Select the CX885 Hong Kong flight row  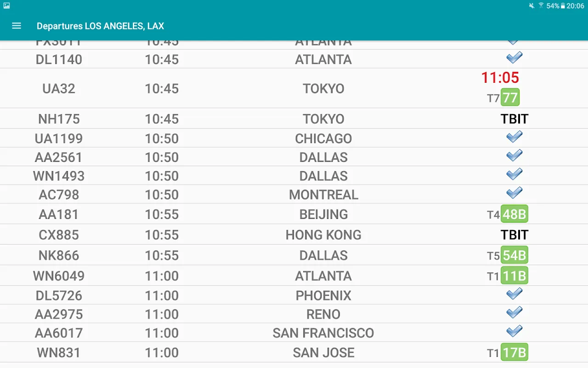click(59, 235)
